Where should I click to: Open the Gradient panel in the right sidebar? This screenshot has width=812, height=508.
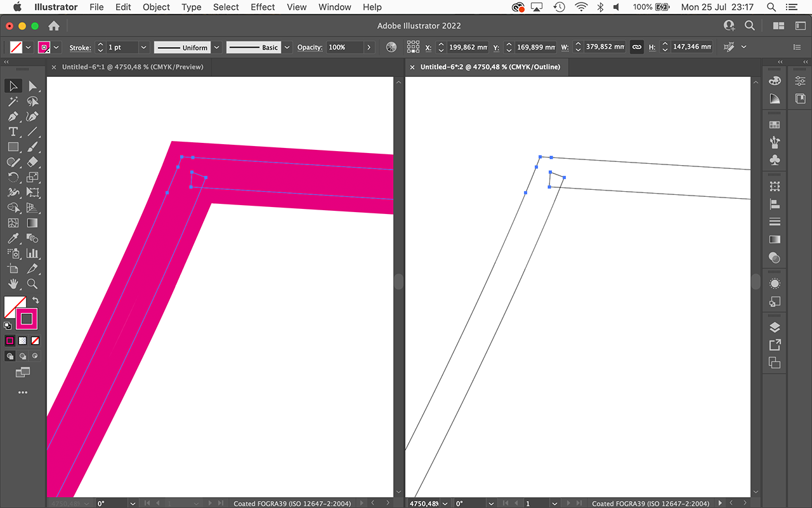(775, 239)
